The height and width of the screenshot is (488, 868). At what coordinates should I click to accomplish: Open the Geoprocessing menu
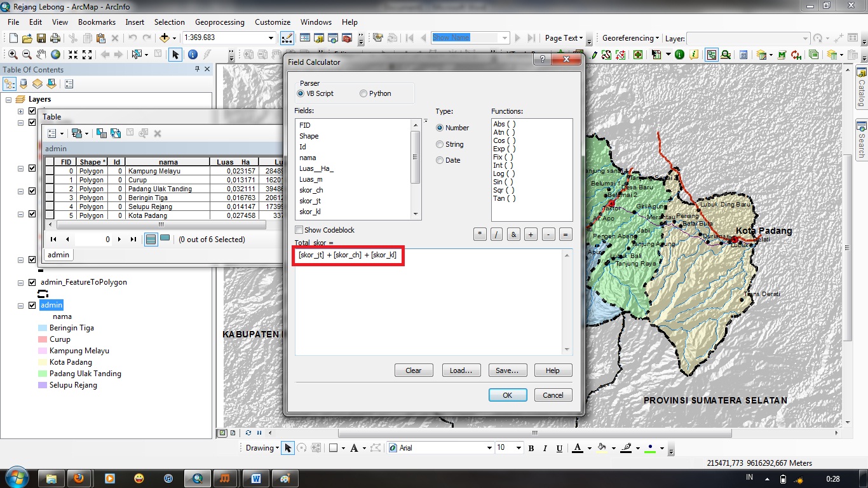(220, 22)
